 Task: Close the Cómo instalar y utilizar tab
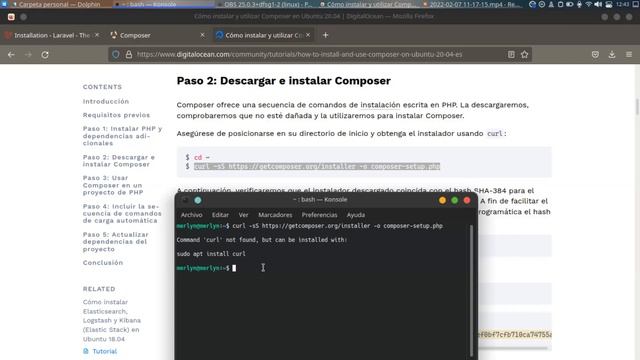click(308, 35)
